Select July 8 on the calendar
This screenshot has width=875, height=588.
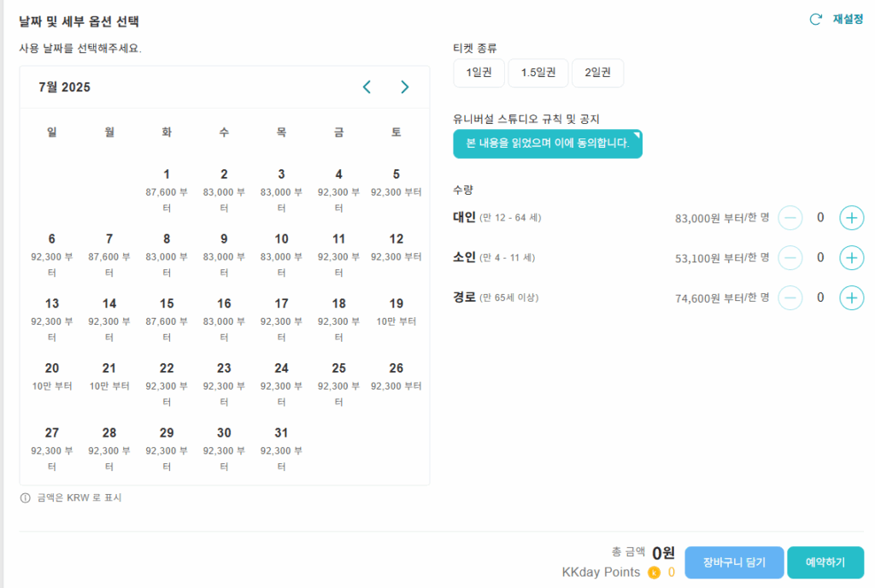tap(167, 255)
